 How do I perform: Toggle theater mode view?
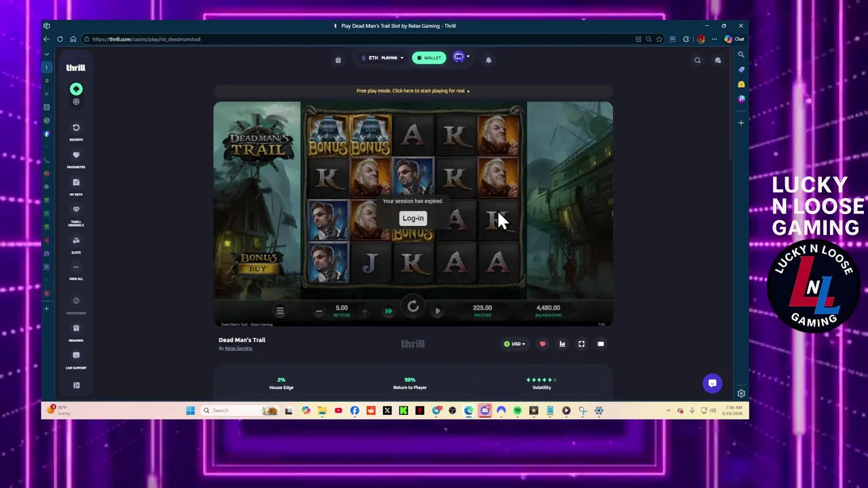(x=601, y=344)
